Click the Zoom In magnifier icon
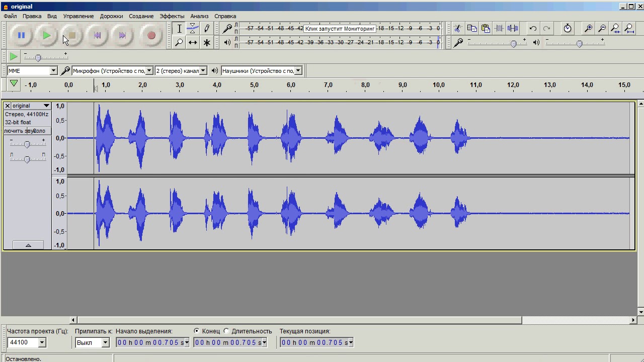 (x=588, y=29)
